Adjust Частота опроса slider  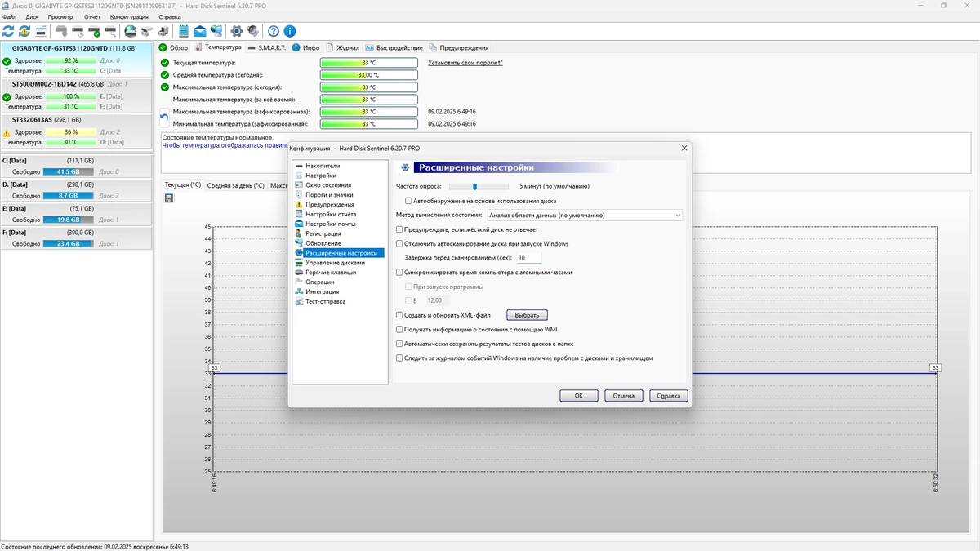pyautogui.click(x=474, y=187)
